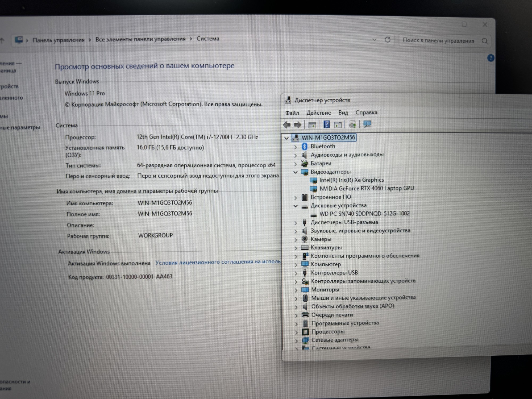The height and width of the screenshot is (399, 532).
Task: Open the Действие menu
Action: click(x=318, y=113)
